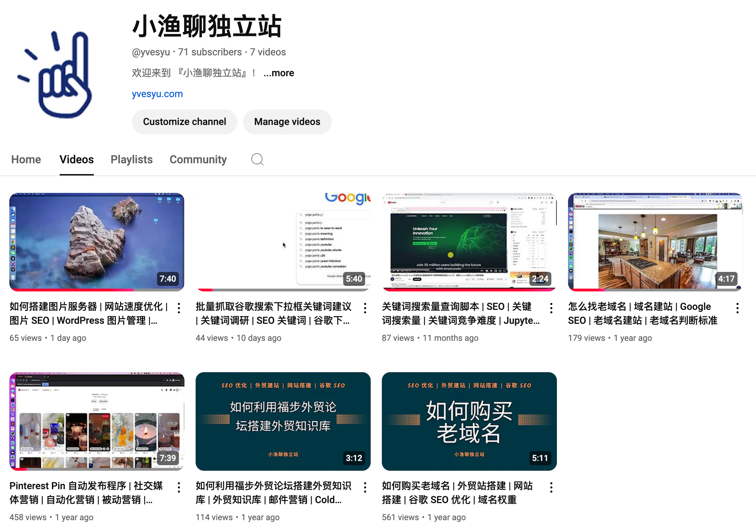The image size is (756, 532).
Task: Open three-dot menu for Pinterest Pin video
Action: [179, 487]
